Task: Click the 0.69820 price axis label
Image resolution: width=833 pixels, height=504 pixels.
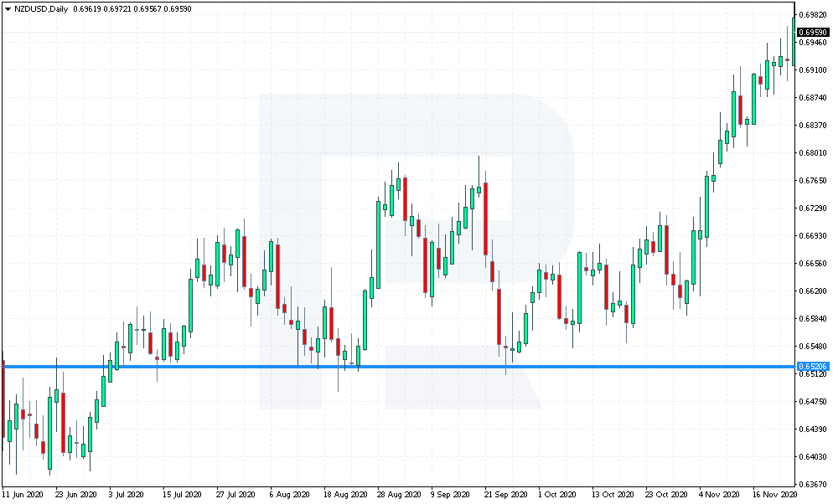Action: click(814, 15)
